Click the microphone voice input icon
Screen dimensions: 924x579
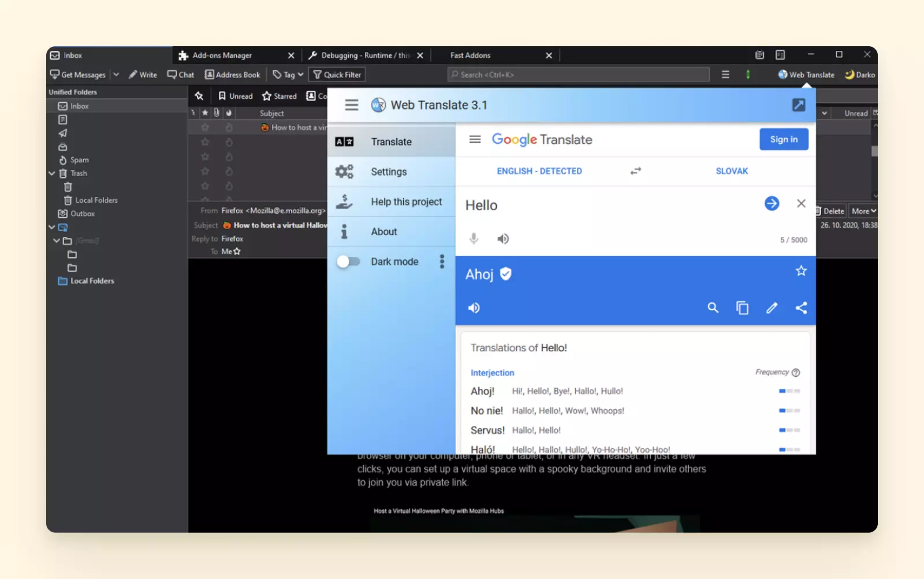coord(474,239)
